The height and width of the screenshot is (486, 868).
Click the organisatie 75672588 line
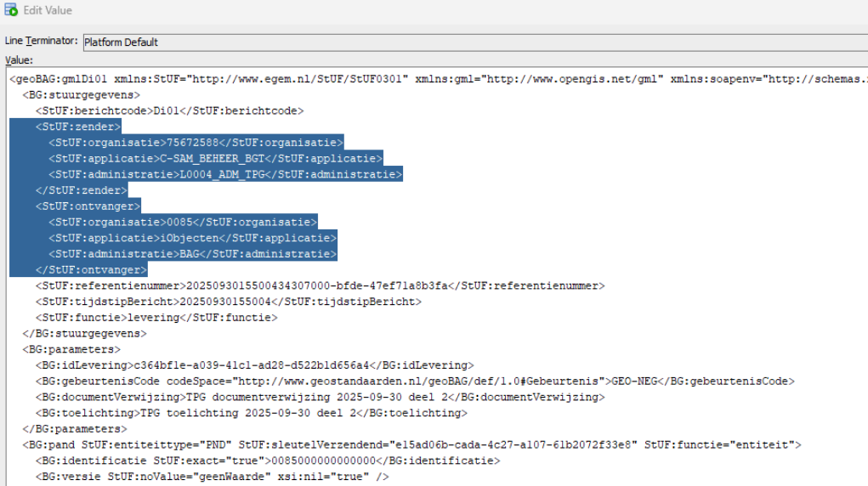click(x=196, y=143)
